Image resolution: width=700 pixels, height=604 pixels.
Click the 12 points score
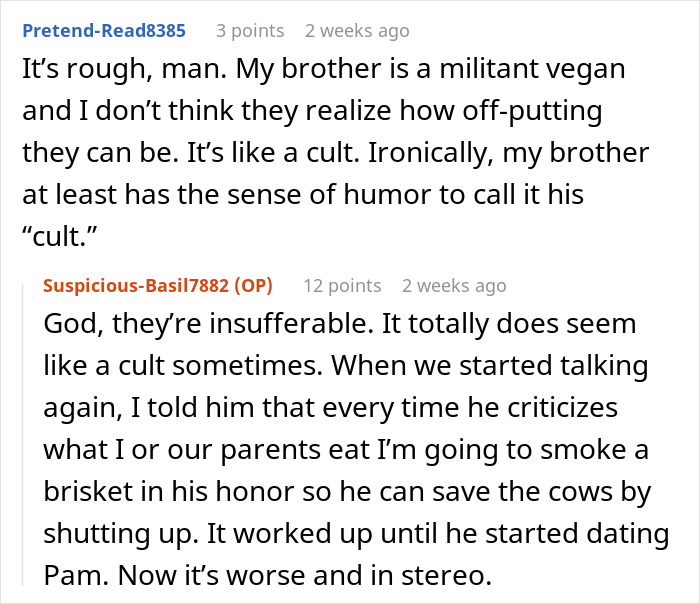[342, 285]
